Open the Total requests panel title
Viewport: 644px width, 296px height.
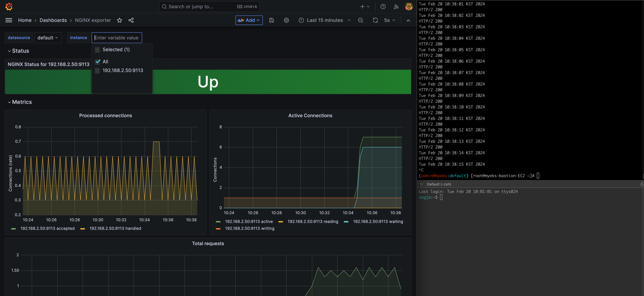pyautogui.click(x=208, y=243)
